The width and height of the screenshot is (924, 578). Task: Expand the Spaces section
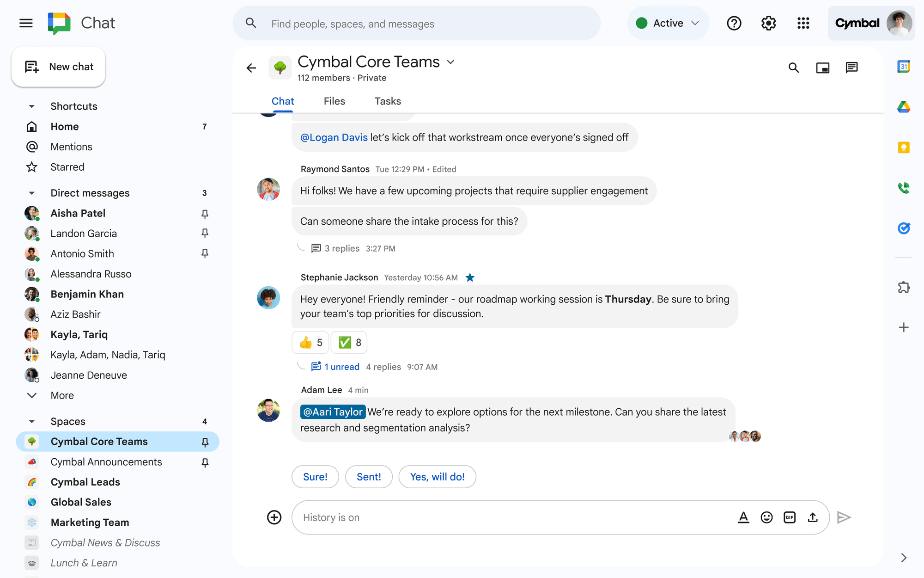32,421
